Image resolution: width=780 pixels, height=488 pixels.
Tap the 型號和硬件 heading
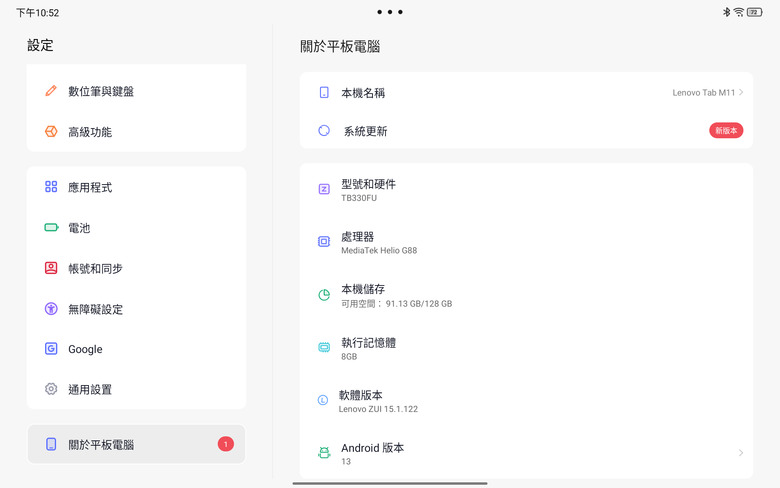tap(369, 185)
